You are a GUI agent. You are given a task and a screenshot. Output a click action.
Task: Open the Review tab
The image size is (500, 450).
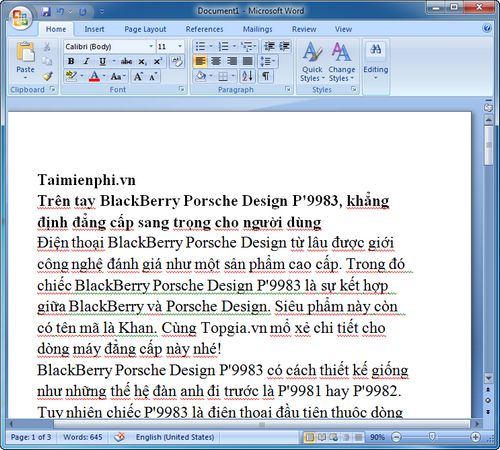pyautogui.click(x=304, y=29)
